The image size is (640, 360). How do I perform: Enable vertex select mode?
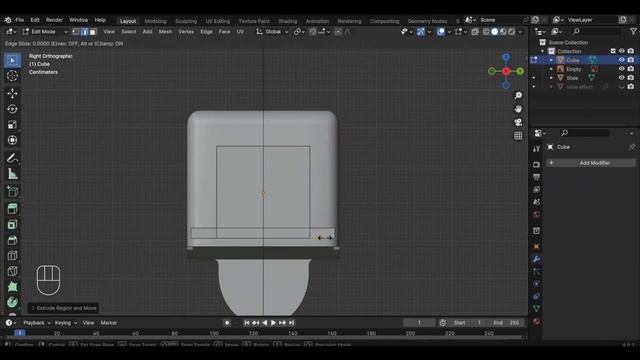(x=76, y=31)
